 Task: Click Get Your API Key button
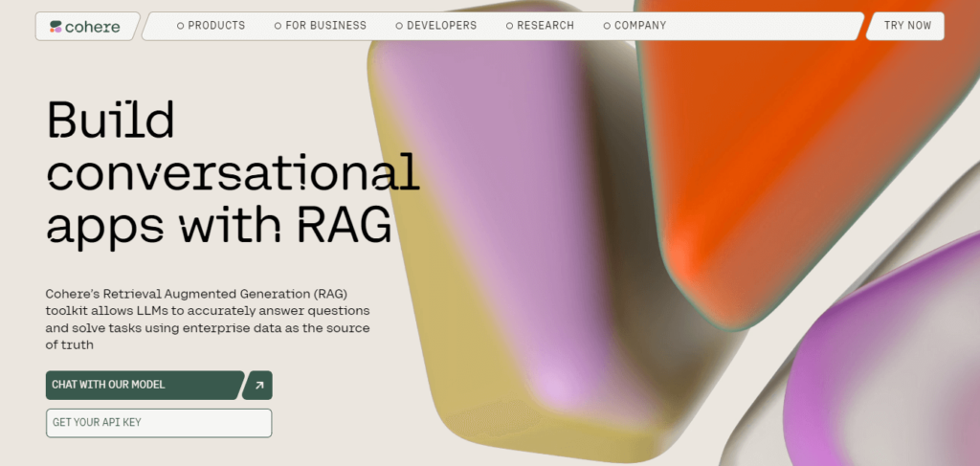159,423
